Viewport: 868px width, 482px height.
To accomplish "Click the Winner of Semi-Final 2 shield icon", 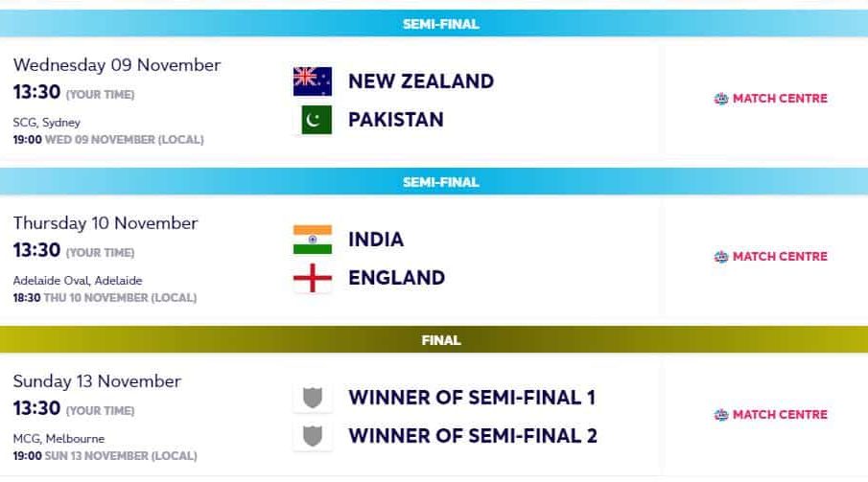I will tap(313, 436).
